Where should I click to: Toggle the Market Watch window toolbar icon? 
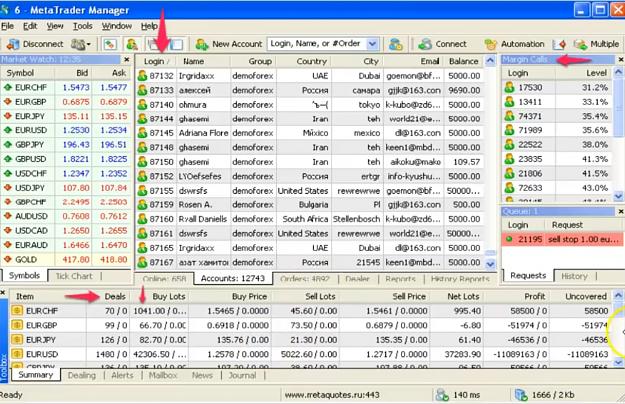click(x=110, y=44)
